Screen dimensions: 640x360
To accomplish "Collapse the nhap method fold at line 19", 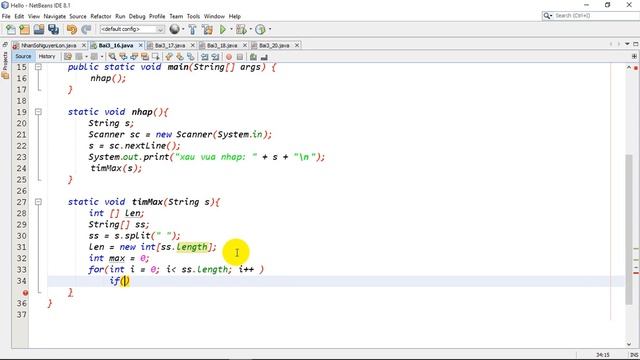I will pyautogui.click(x=38, y=112).
